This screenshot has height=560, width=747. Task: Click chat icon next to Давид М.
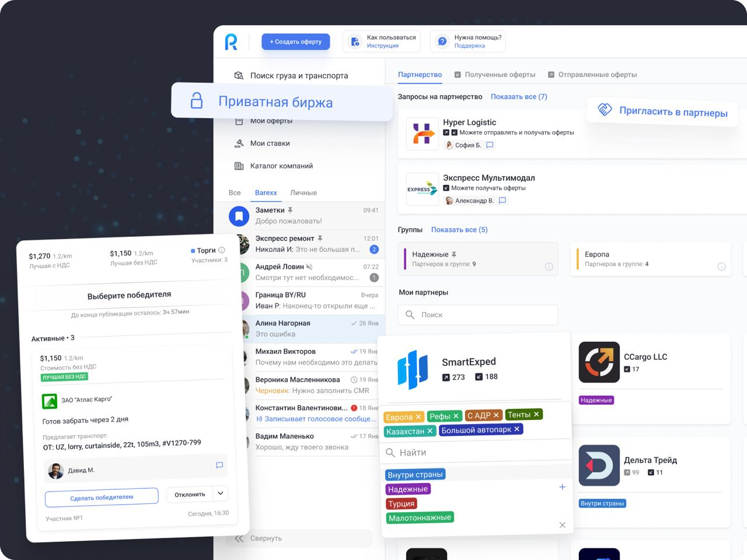click(x=219, y=465)
